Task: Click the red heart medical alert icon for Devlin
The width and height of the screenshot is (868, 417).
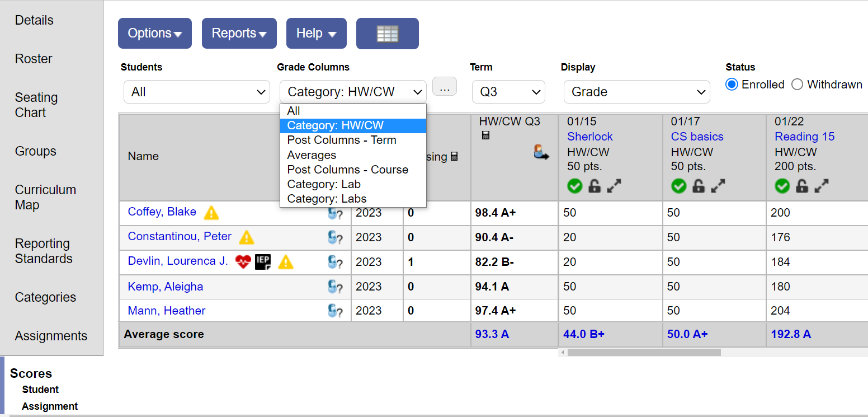Action: (x=243, y=261)
